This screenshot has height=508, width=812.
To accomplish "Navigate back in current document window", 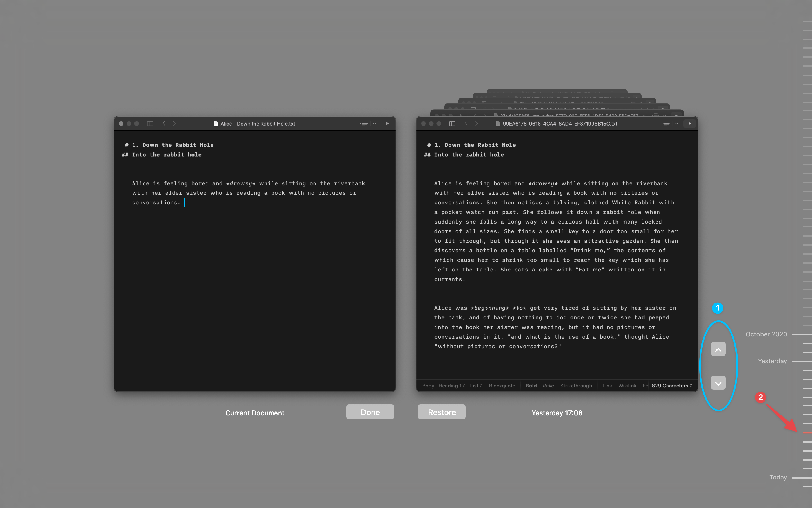I will pyautogui.click(x=164, y=124).
